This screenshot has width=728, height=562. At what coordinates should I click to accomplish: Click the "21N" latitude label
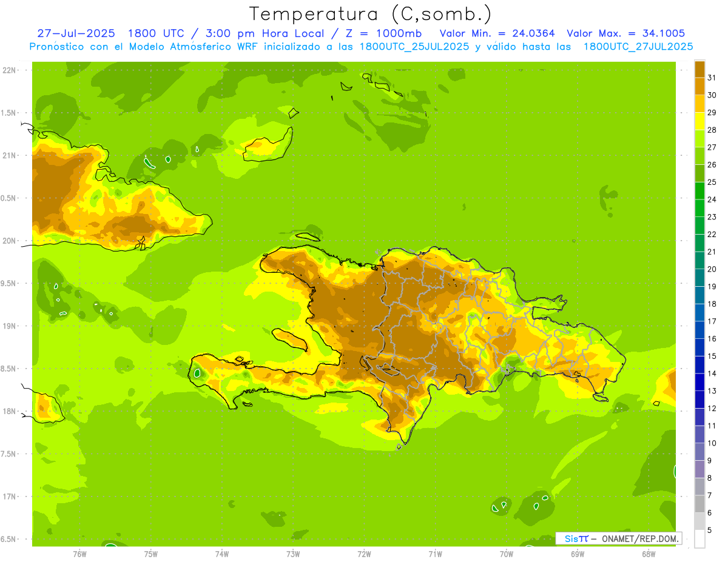[x=10, y=156]
